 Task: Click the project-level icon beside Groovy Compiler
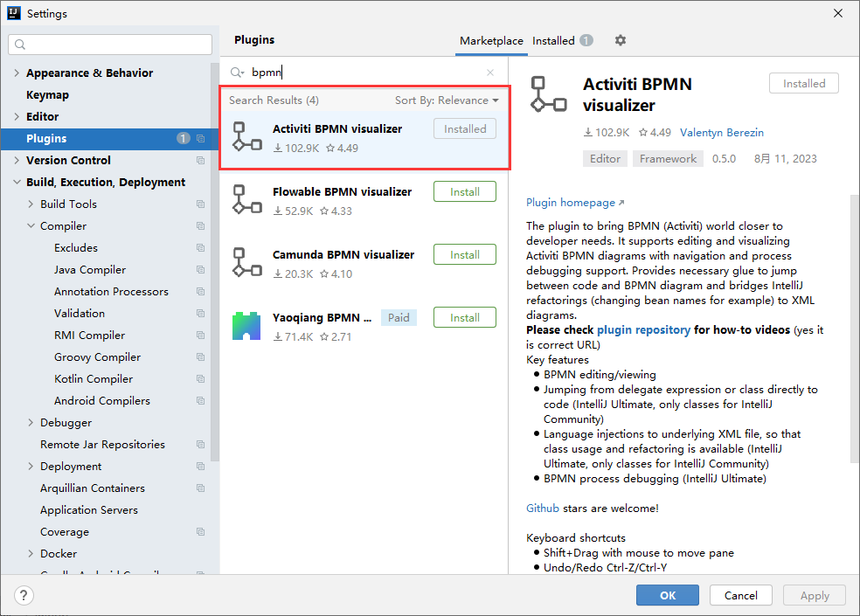click(x=201, y=357)
